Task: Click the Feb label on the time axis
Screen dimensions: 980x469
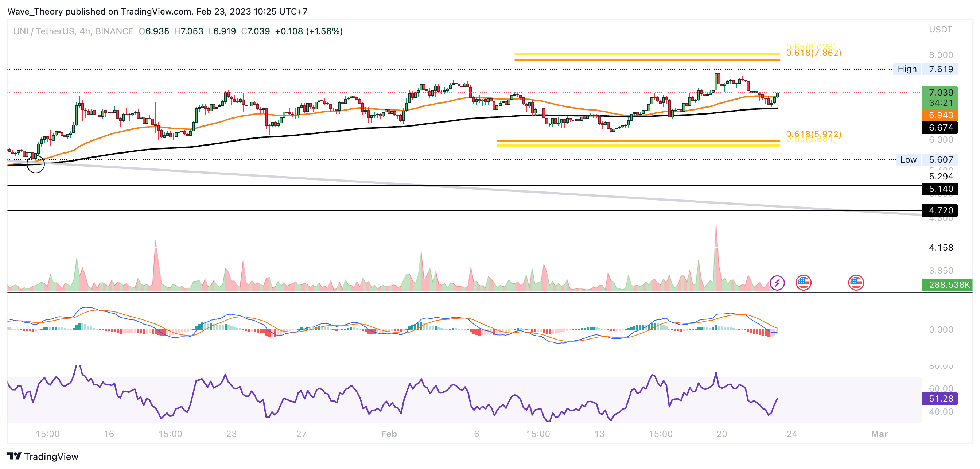Action: pos(389,434)
